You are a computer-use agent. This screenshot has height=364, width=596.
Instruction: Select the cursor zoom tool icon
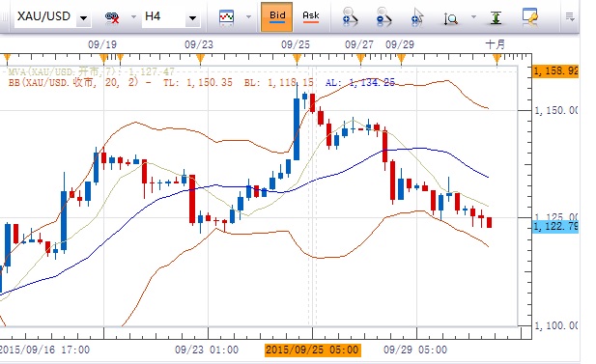click(x=417, y=17)
